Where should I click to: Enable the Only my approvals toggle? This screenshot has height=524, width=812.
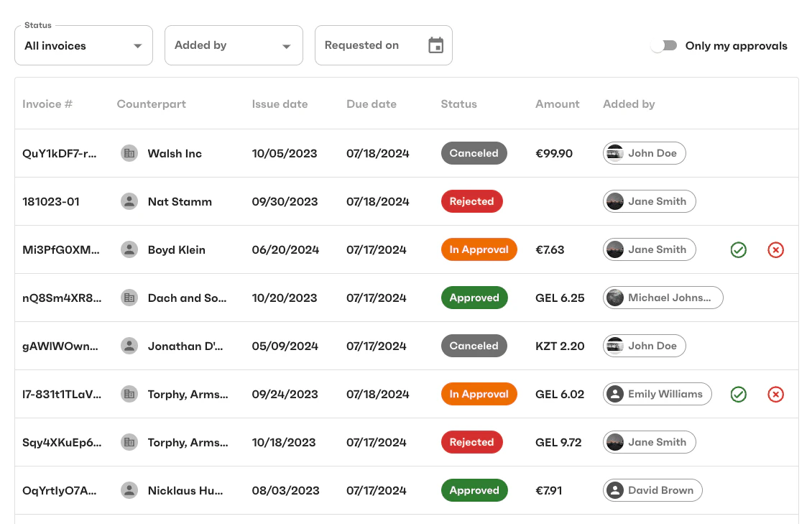(663, 45)
